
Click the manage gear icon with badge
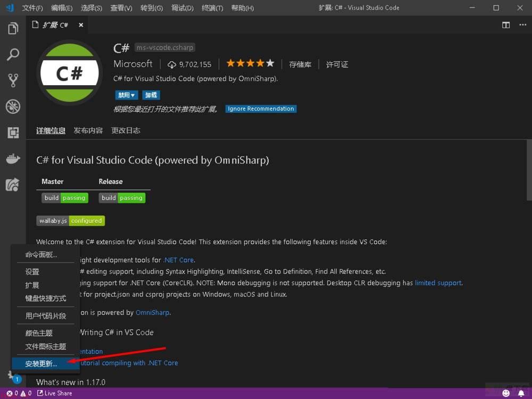coord(14,376)
